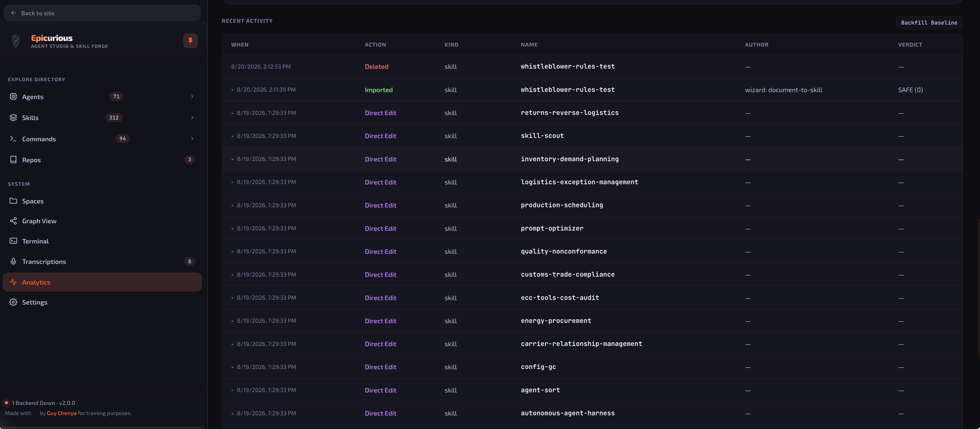Click the Commands prompt icon
Screen dimensions: 980x429
[13, 138]
